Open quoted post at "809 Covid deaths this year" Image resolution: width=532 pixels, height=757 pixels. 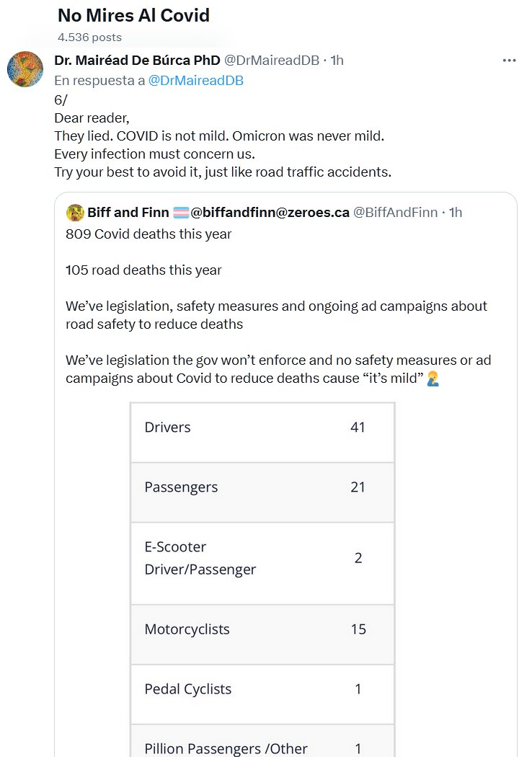tap(148, 234)
